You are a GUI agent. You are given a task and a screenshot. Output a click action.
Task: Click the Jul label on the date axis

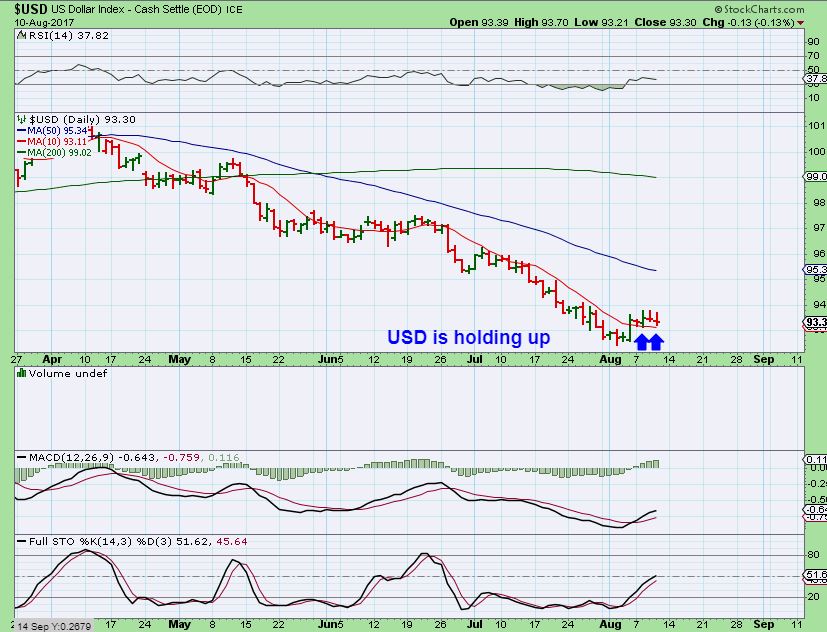[474, 357]
